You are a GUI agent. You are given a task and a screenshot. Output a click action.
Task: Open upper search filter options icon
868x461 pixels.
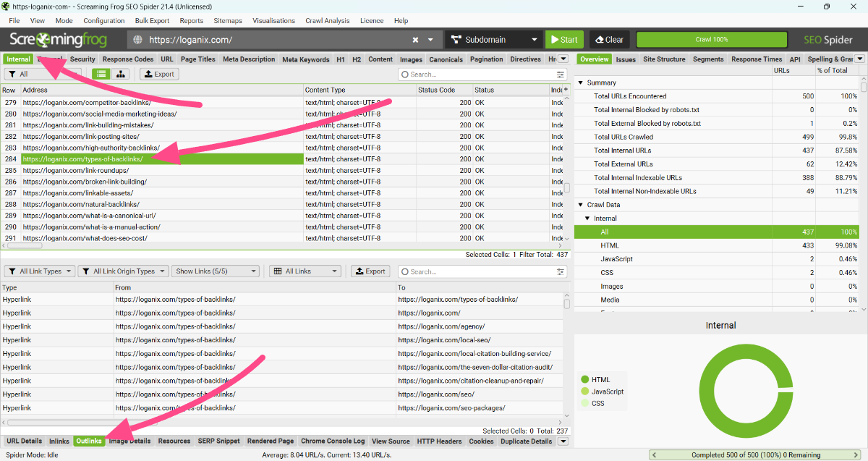click(561, 74)
